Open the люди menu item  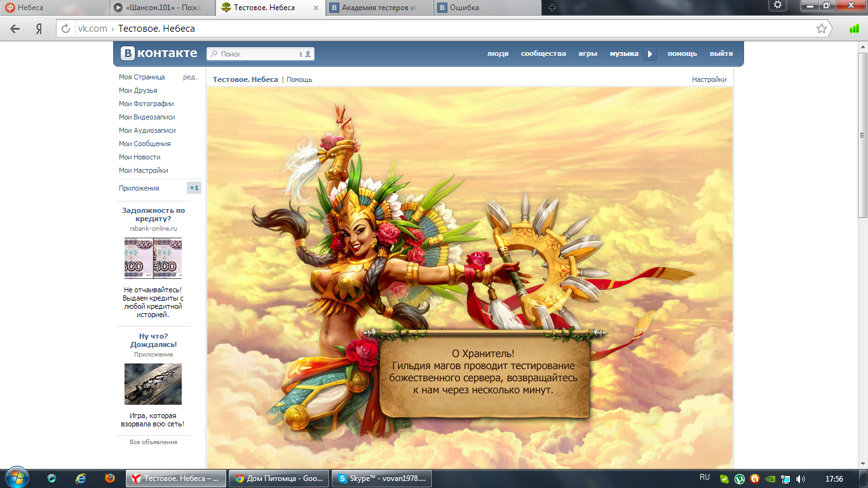tap(498, 54)
